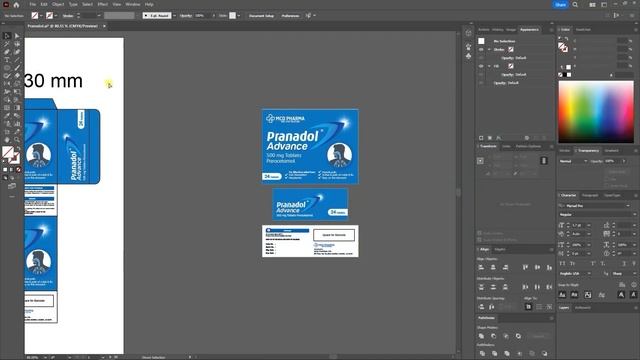640x360 pixels.
Task: Click Minus Front shape mode in Pathfinder
Action: (x=493, y=336)
